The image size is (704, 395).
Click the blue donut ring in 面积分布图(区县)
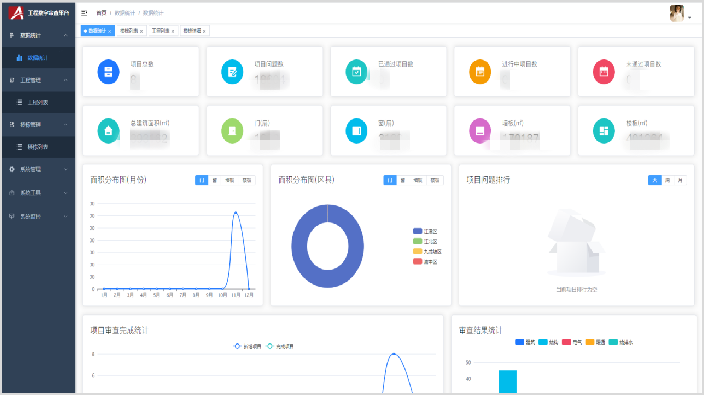299,246
